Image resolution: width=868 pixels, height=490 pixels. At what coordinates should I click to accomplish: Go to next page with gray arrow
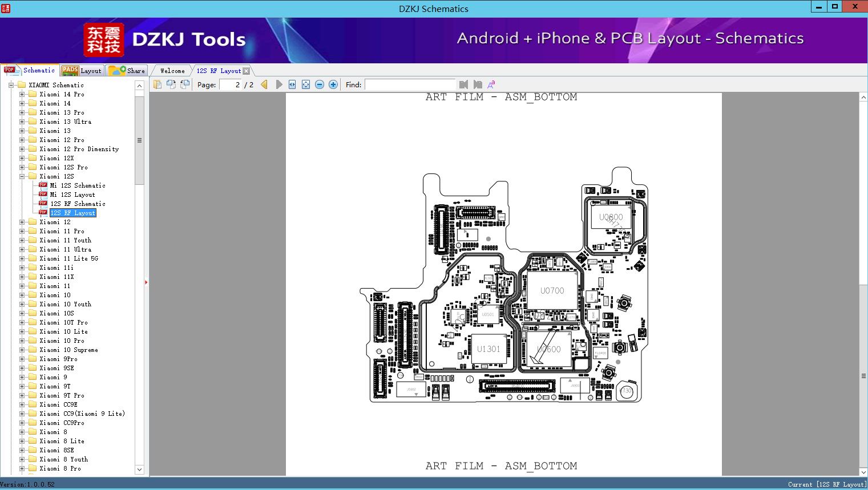coord(278,84)
